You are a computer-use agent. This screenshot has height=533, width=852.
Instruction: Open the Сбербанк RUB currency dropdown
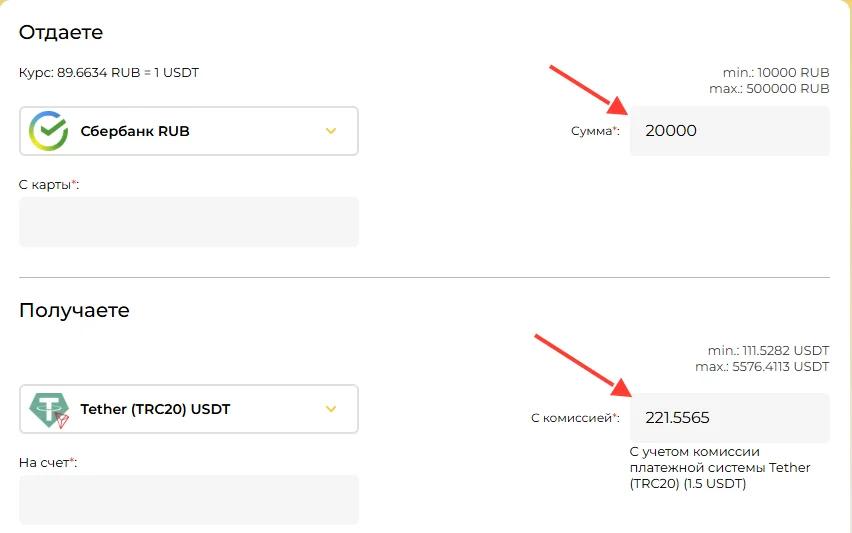pos(189,131)
